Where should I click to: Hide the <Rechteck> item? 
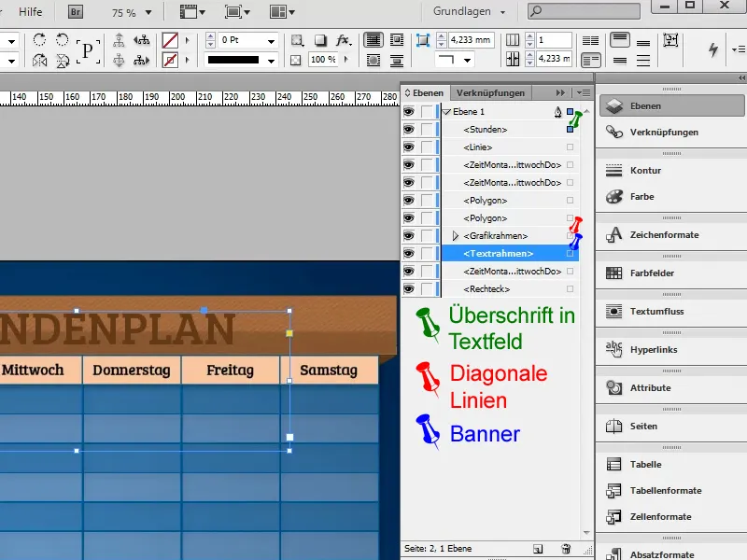409,289
